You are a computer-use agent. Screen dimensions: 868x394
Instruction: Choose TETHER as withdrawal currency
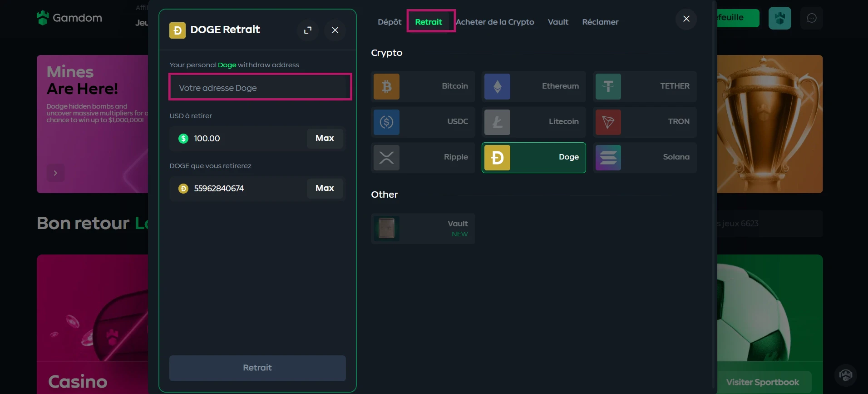coord(645,86)
